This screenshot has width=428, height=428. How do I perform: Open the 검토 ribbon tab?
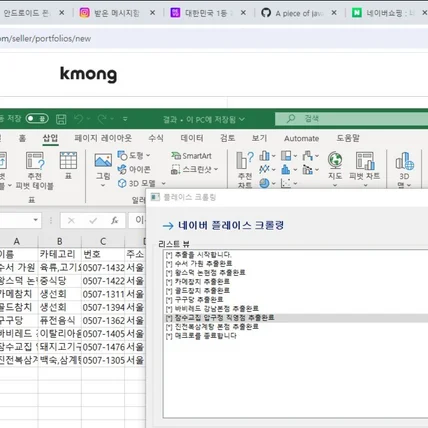[227, 138]
